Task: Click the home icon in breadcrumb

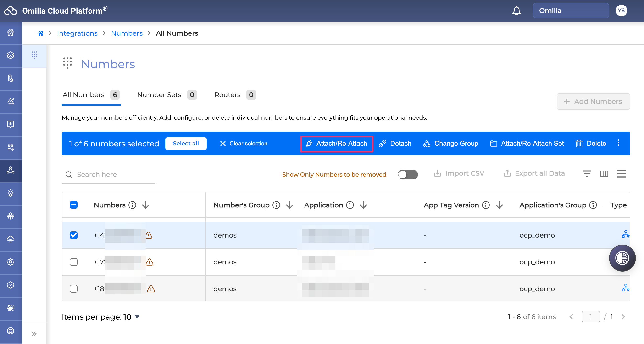Action: pos(40,33)
